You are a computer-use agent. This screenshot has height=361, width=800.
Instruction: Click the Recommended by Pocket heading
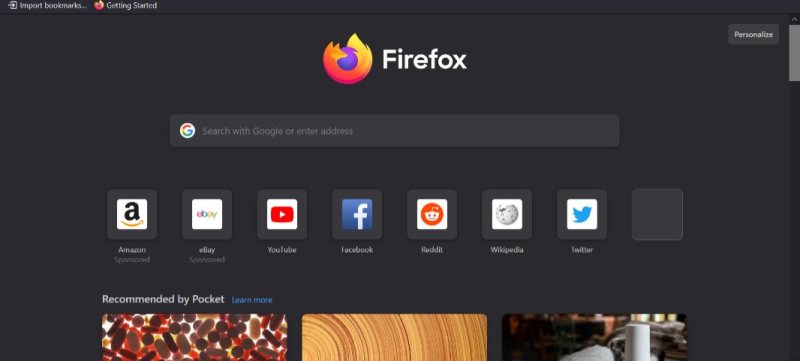point(163,299)
